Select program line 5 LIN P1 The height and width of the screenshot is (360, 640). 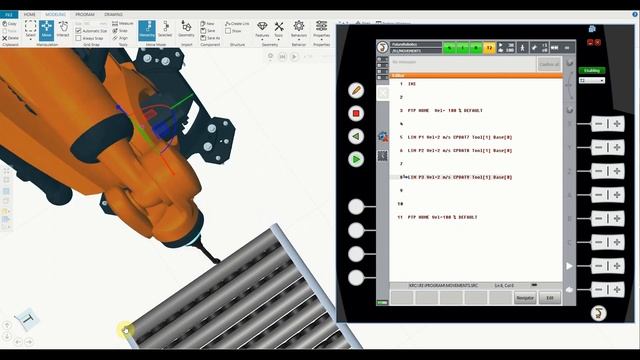click(x=460, y=137)
